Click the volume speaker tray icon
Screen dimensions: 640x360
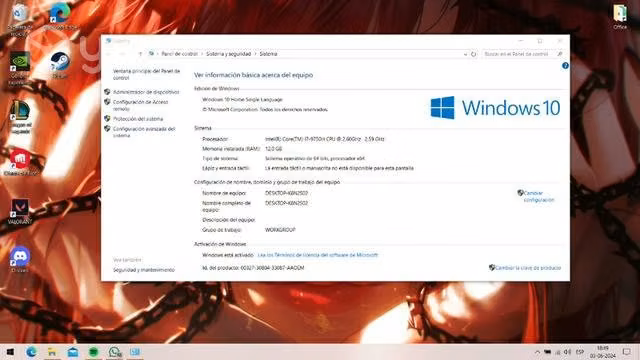point(567,352)
